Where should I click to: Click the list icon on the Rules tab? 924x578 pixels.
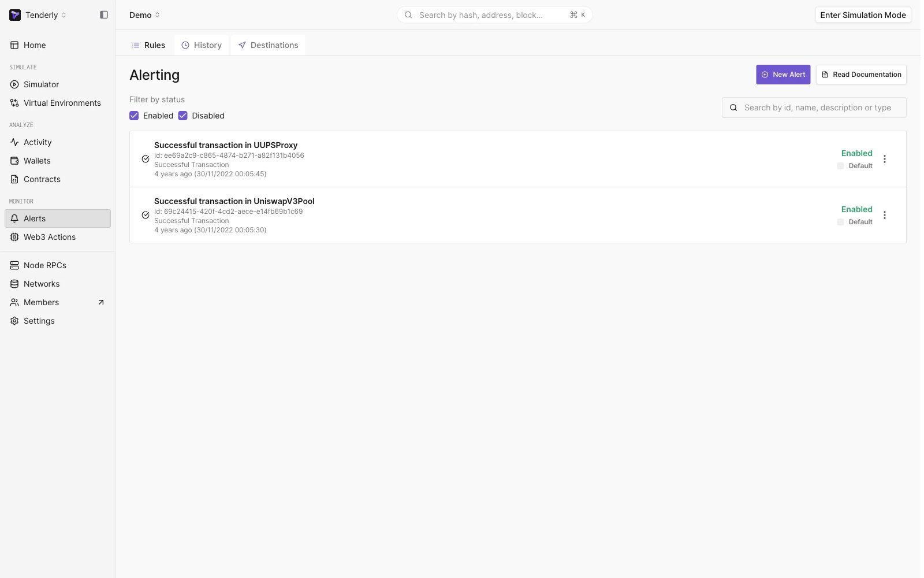tap(136, 45)
